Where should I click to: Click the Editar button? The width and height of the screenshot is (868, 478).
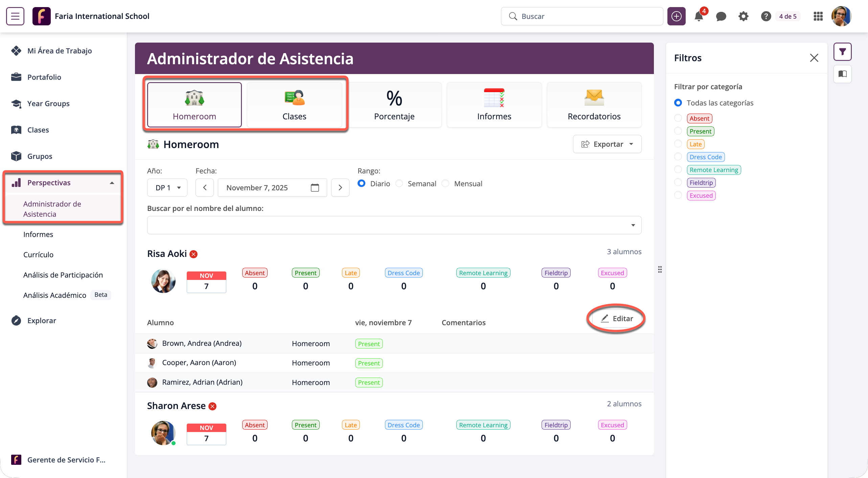[x=617, y=318]
